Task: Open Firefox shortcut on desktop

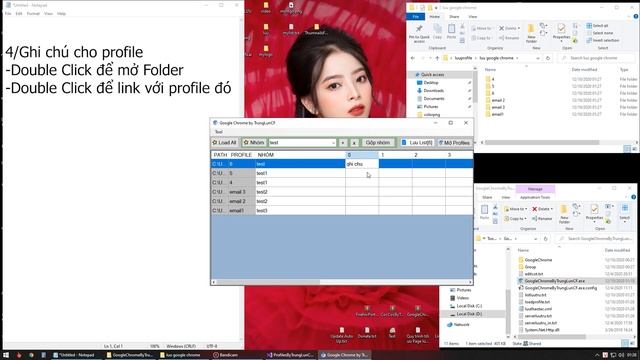Action: click(x=367, y=311)
